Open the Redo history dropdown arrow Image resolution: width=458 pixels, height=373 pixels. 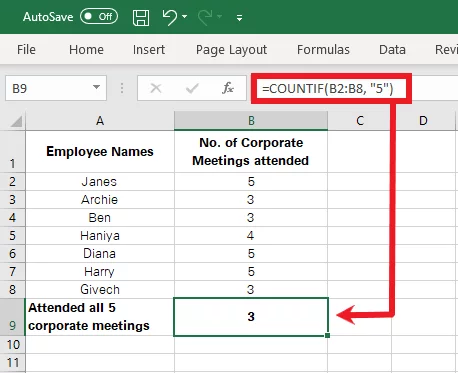219,16
